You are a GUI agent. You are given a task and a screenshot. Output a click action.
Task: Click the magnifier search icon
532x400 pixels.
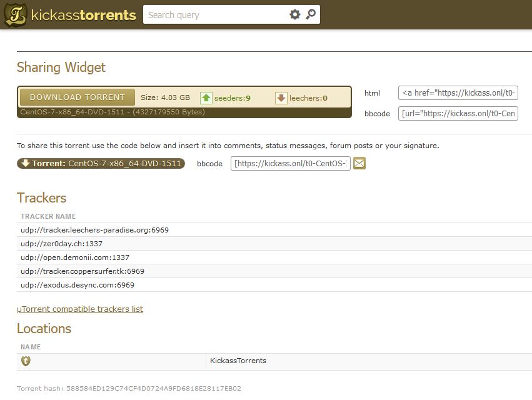311,14
